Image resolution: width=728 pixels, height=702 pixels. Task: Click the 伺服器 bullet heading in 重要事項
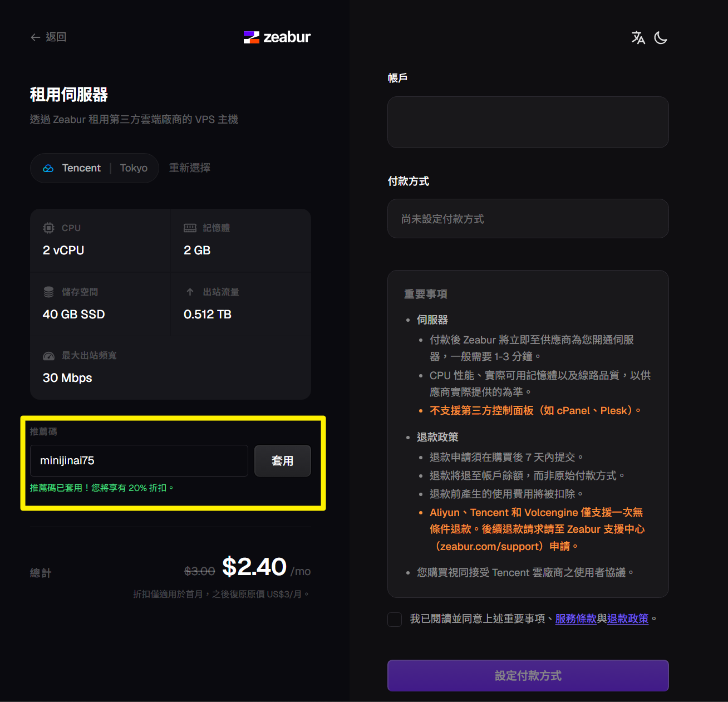click(432, 320)
